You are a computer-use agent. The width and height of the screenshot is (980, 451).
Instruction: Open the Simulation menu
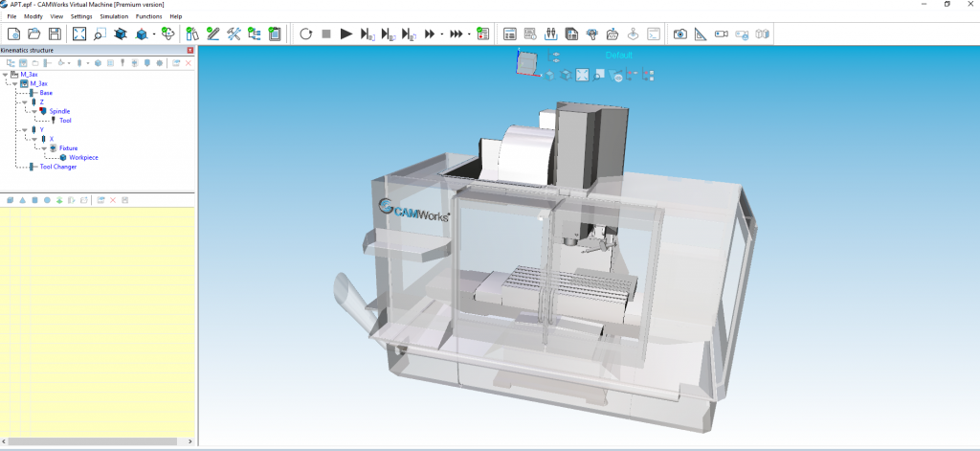coord(114,16)
